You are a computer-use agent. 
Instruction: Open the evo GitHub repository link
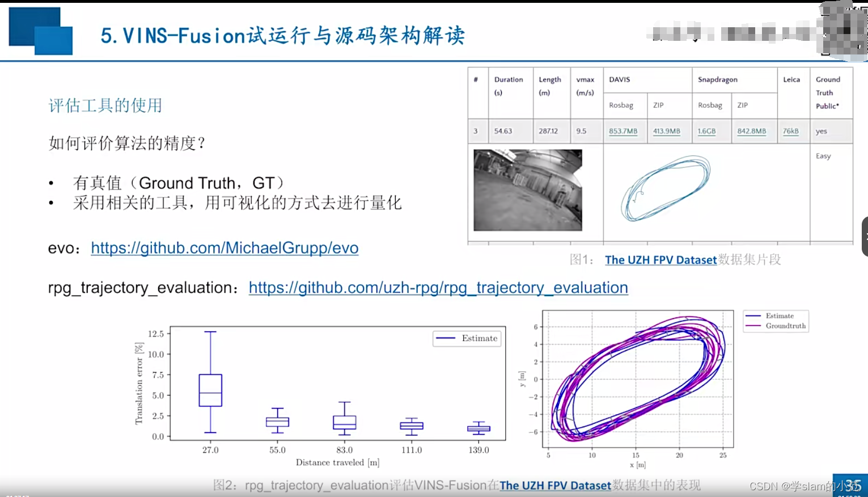(224, 248)
